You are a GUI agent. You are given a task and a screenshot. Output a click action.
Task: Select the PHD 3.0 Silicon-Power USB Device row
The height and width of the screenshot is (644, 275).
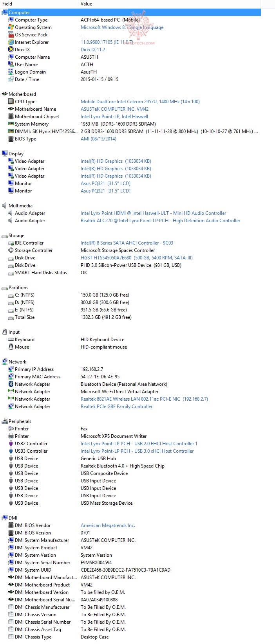(130, 265)
